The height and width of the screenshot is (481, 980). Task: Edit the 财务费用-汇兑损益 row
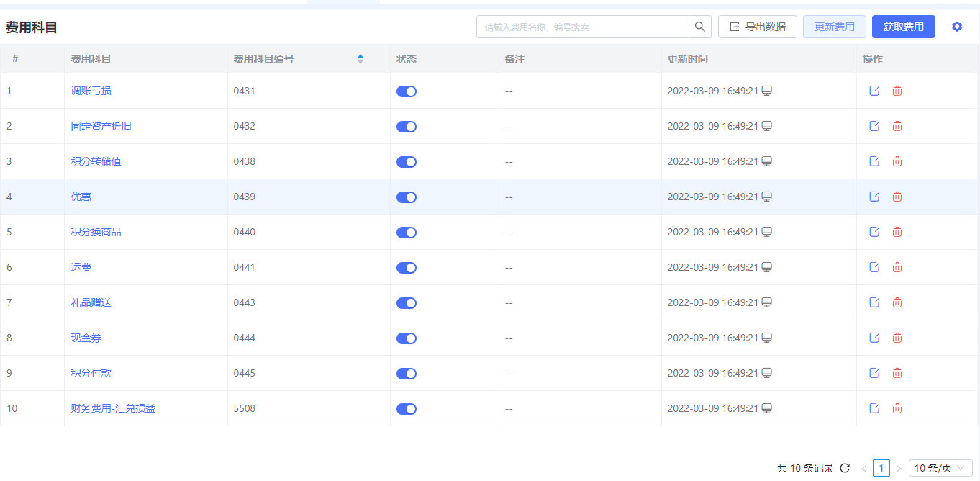pos(874,408)
